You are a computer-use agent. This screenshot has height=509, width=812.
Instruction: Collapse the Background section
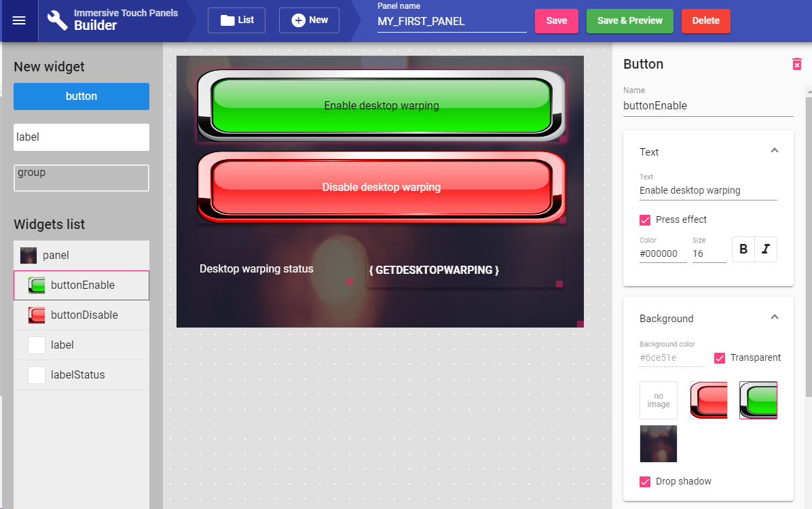coord(774,317)
